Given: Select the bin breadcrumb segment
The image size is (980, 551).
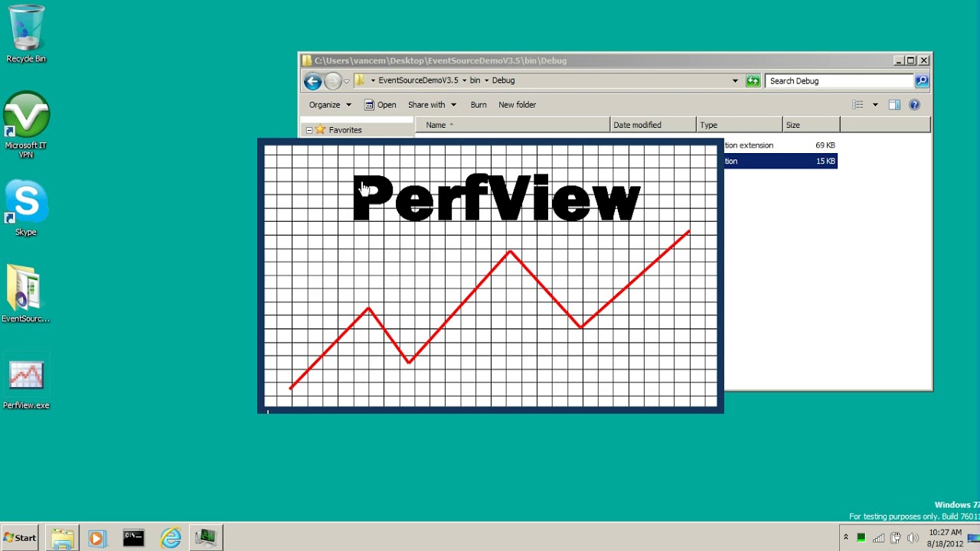Looking at the screenshot, I should pyautogui.click(x=475, y=80).
